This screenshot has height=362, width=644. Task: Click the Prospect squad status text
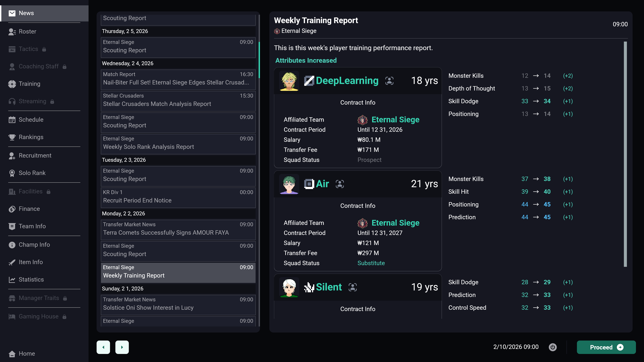coord(369,160)
